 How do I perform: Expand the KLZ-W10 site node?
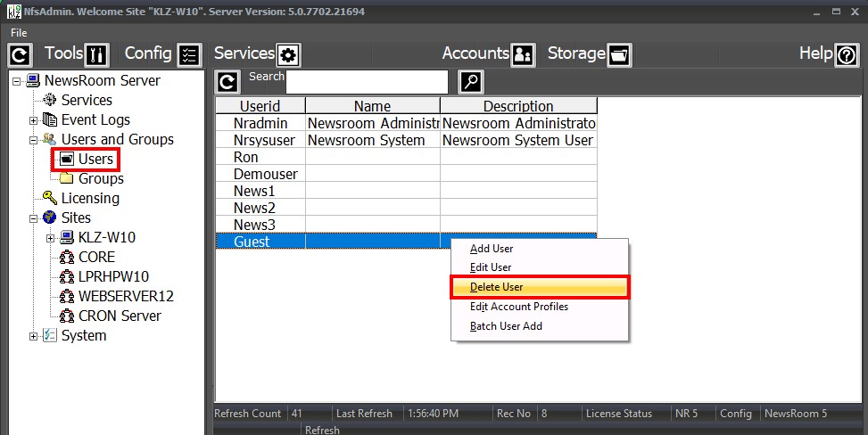coord(50,239)
